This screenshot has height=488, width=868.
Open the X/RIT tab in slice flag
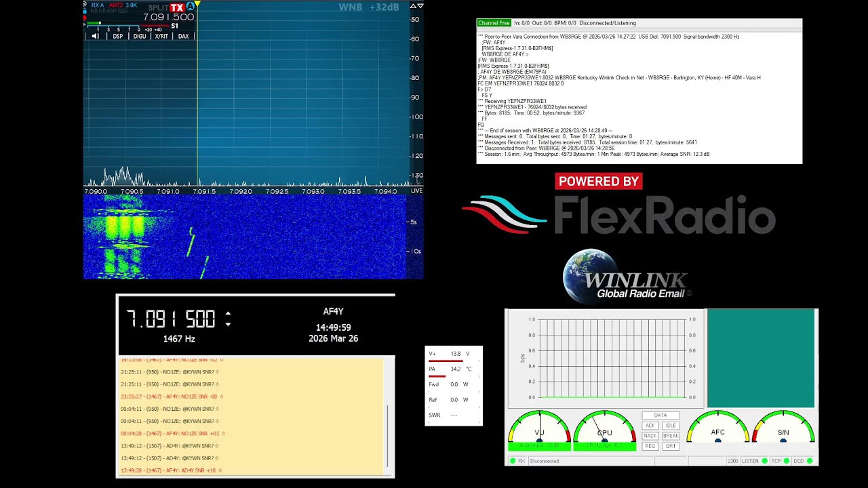pyautogui.click(x=161, y=36)
